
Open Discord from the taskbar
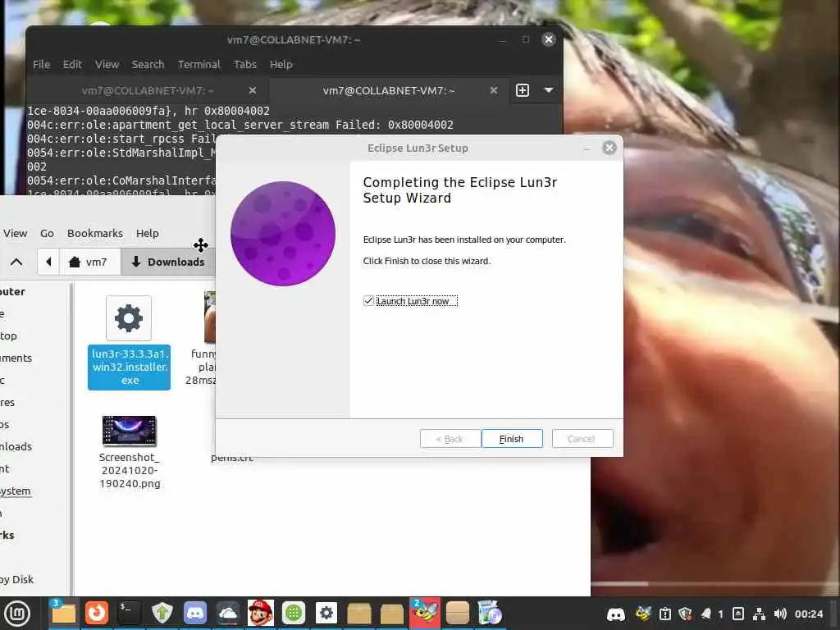tap(195, 614)
